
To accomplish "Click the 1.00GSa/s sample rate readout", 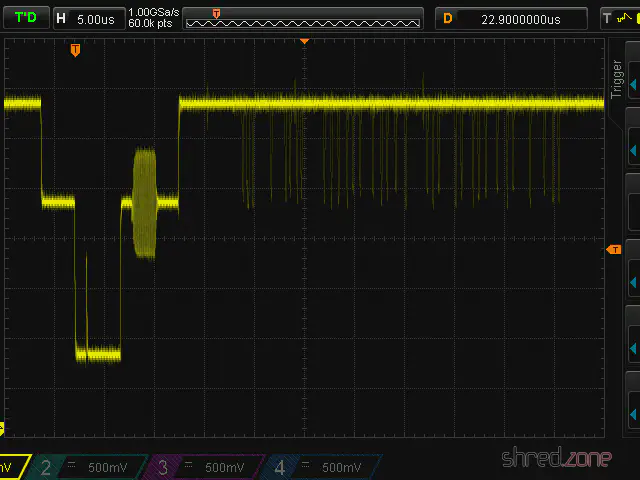I will (x=153, y=12).
